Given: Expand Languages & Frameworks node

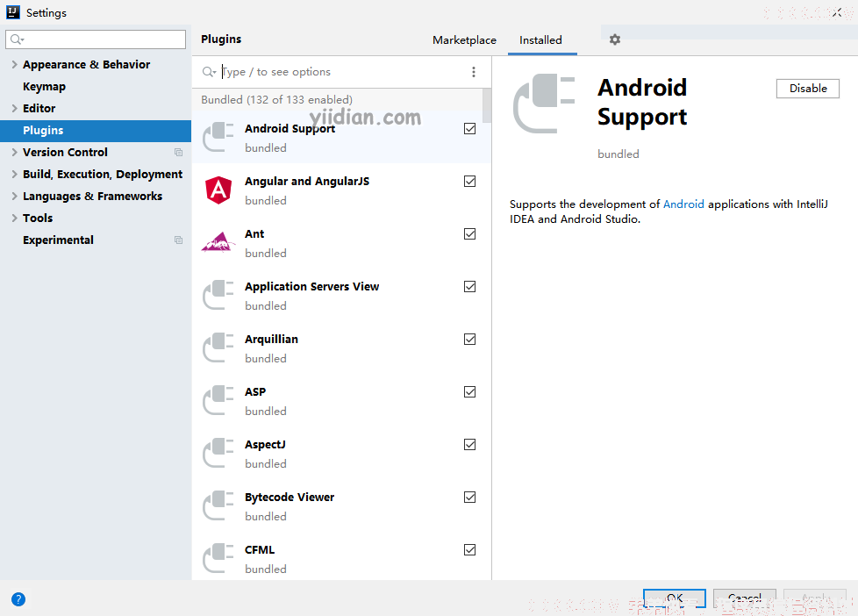Looking at the screenshot, I should click(x=14, y=196).
